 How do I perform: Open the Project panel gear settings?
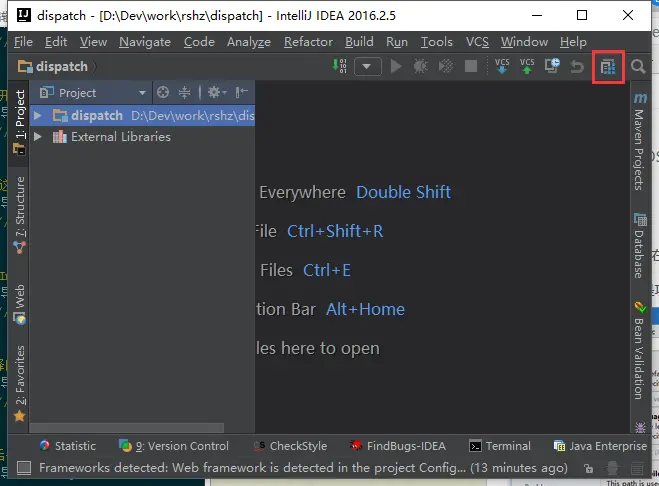pos(216,92)
